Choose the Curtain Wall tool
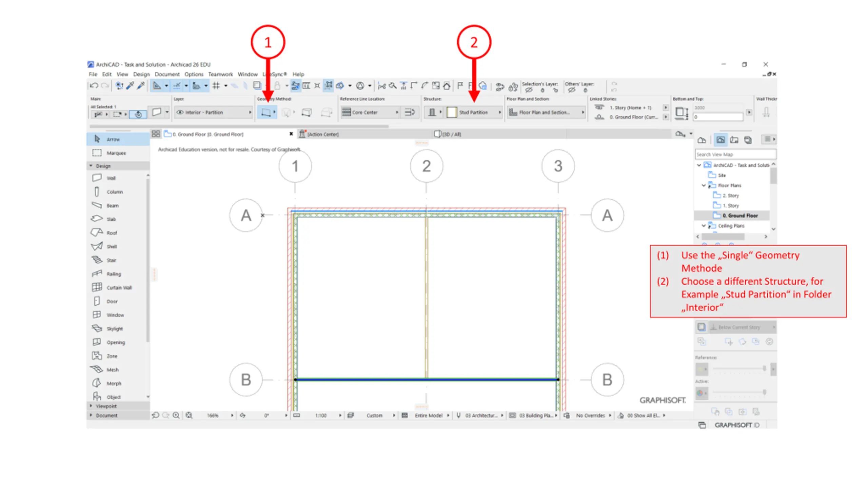868x488 pixels. point(119,287)
